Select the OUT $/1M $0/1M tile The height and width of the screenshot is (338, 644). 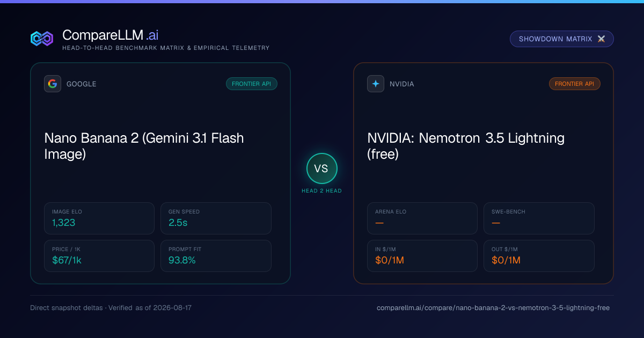[x=539, y=256]
